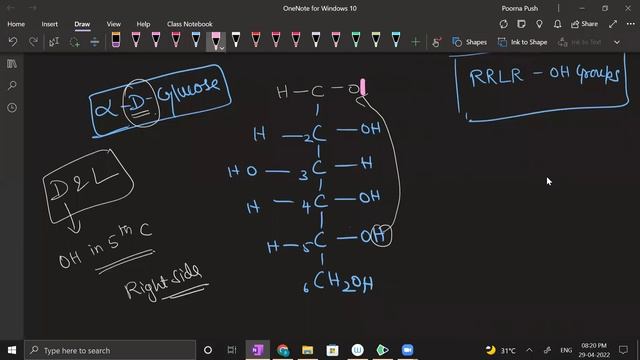
Task: Click the OneNote taskbar icon
Action: click(258, 350)
